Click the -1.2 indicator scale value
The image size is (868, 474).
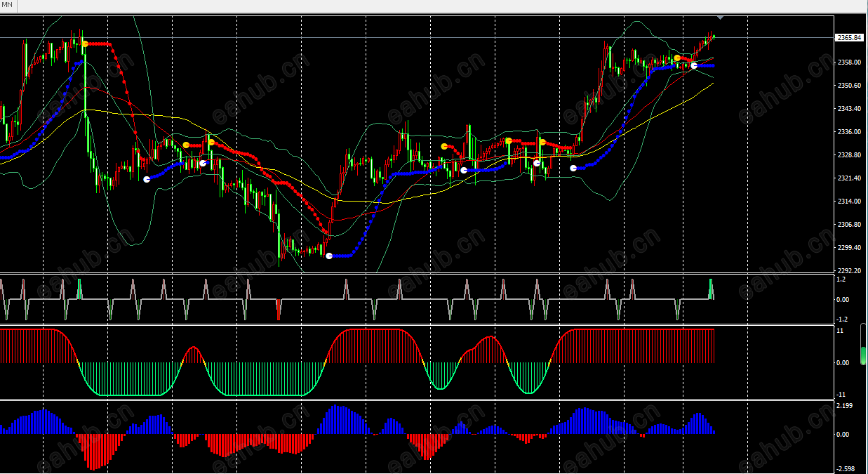[843, 319]
